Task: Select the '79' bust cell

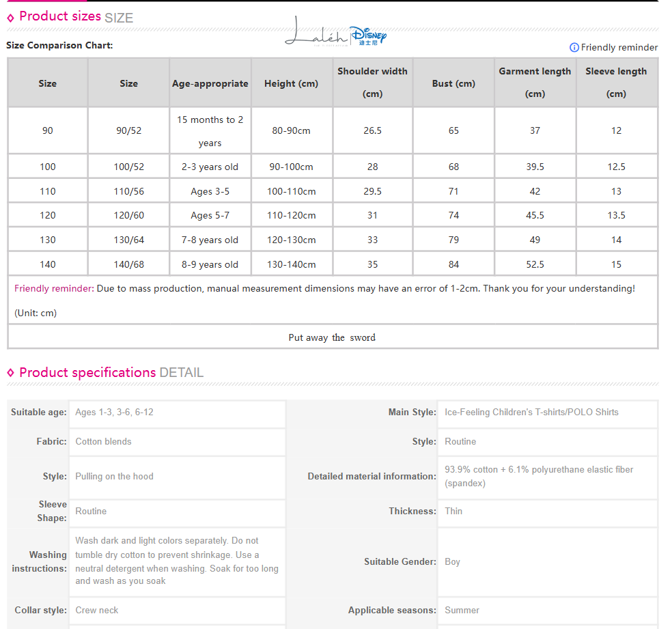Action: 453,240
